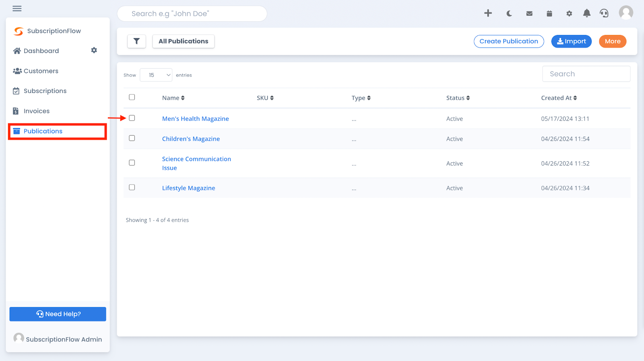Sort by Created At column arrows

(575, 98)
